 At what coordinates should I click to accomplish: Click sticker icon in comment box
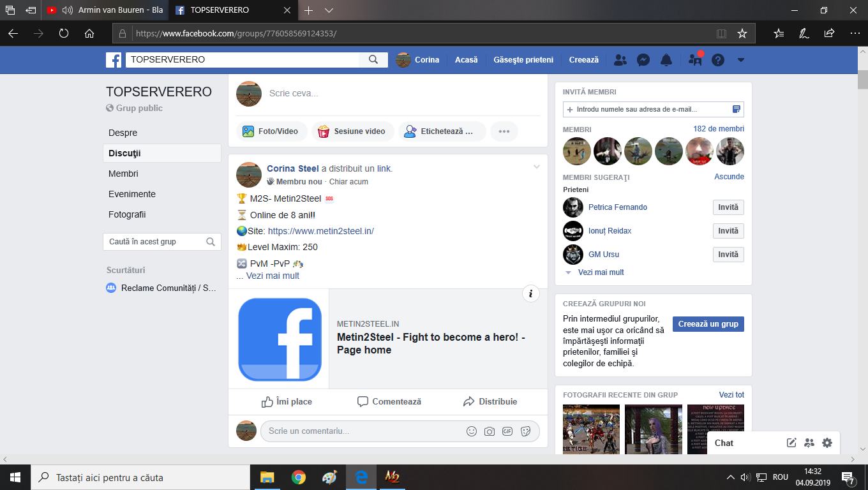tap(526, 431)
